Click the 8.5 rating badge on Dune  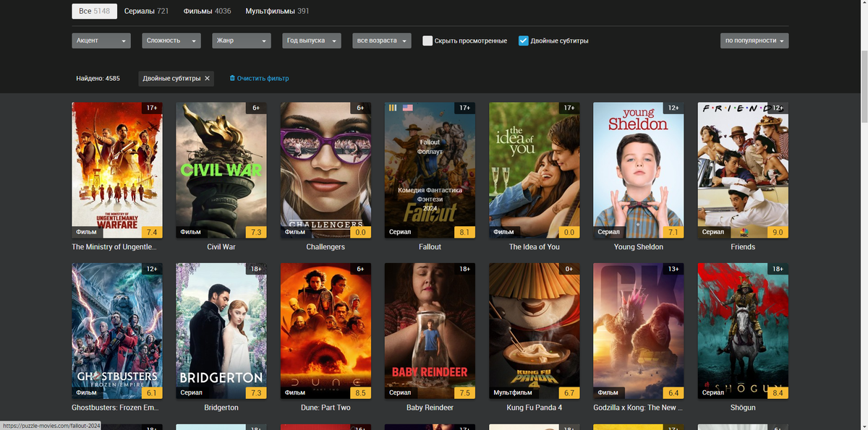(360, 393)
